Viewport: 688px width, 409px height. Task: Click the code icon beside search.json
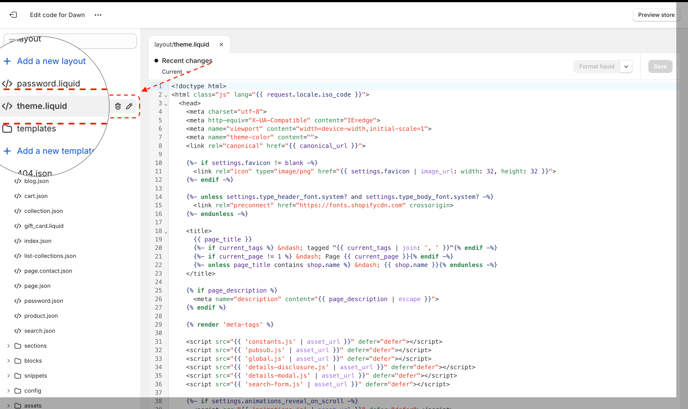point(18,330)
